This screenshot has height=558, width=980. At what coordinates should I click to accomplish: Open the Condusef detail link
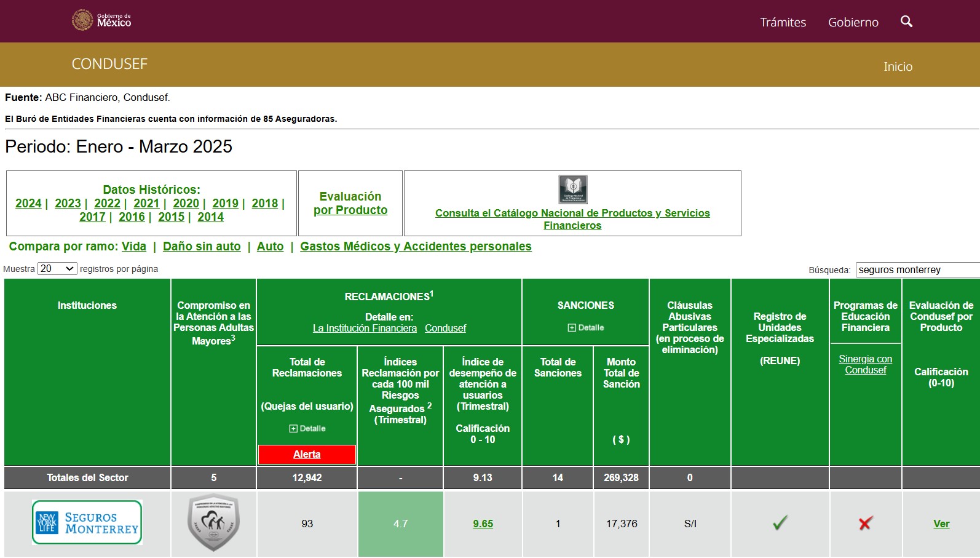pos(445,329)
